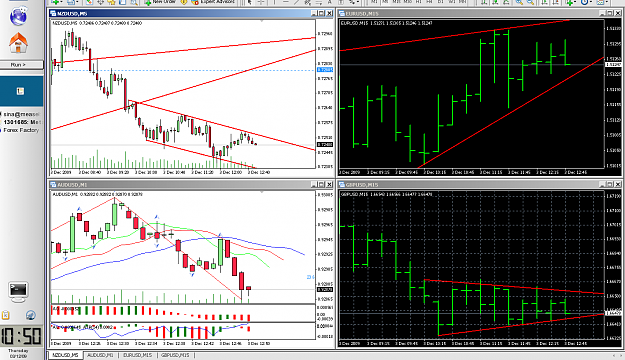Toggle the Navigator star-folder icon
Image resolution: width=625 pixels, height=360 pixels.
[x=112, y=2]
